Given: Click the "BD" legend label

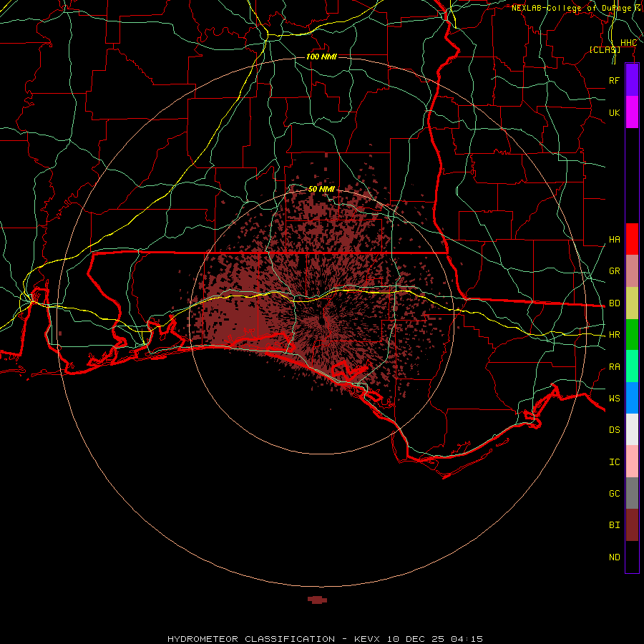Looking at the screenshot, I should [x=615, y=303].
